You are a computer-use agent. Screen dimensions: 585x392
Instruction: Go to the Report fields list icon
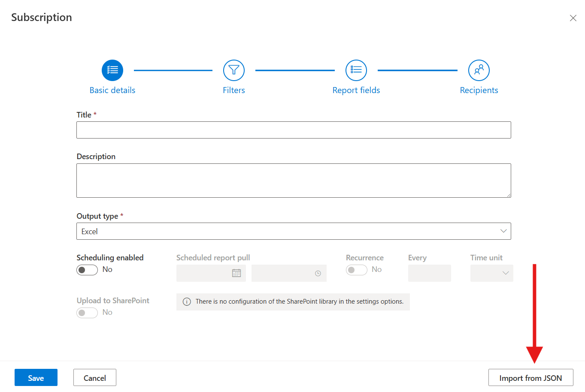pos(356,70)
